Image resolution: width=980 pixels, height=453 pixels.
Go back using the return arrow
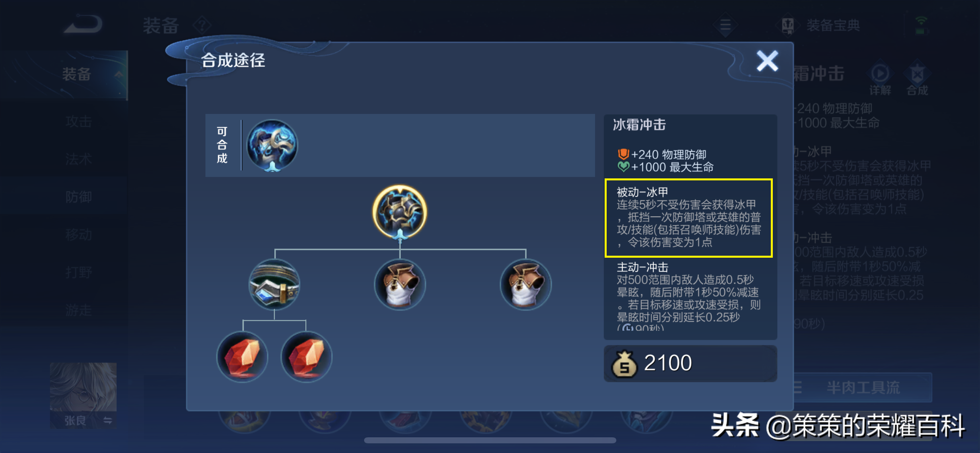tap(84, 24)
